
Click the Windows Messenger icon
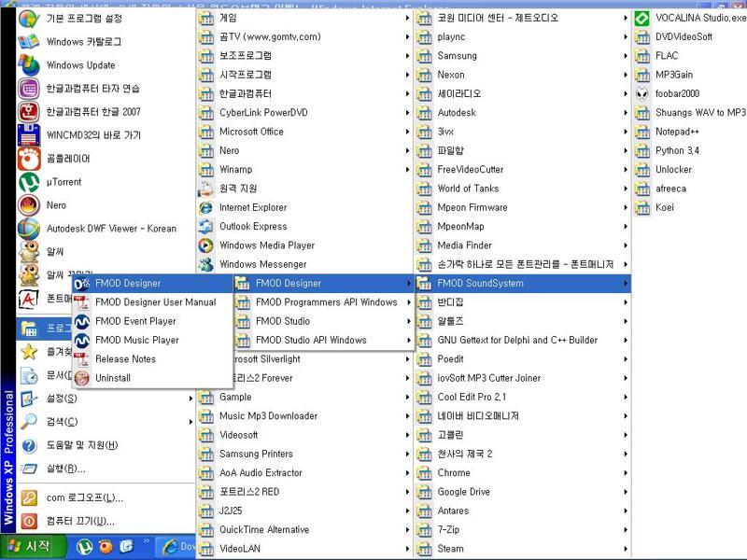[x=205, y=264]
